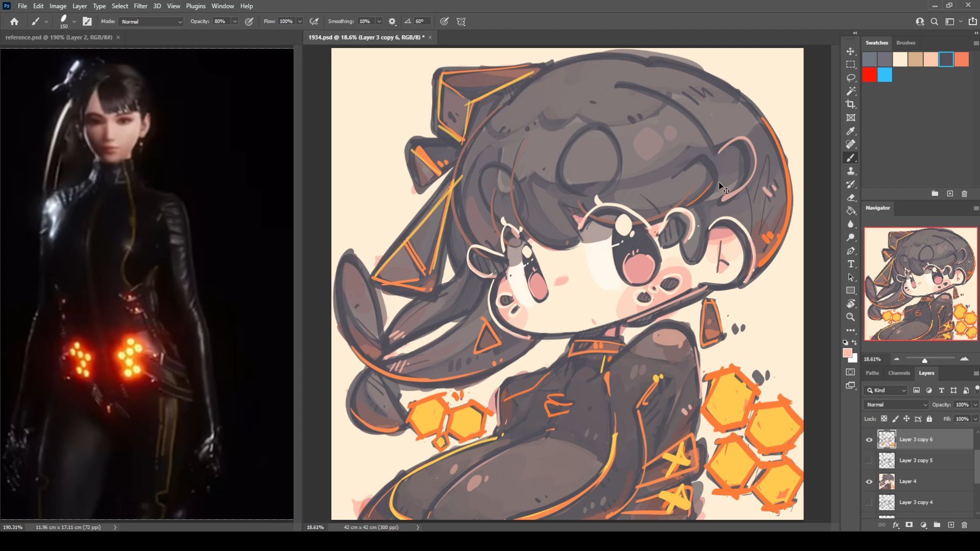This screenshot has width=980, height=551.
Task: Hide Layer 3 copy 6 visibility eye
Action: tap(869, 439)
